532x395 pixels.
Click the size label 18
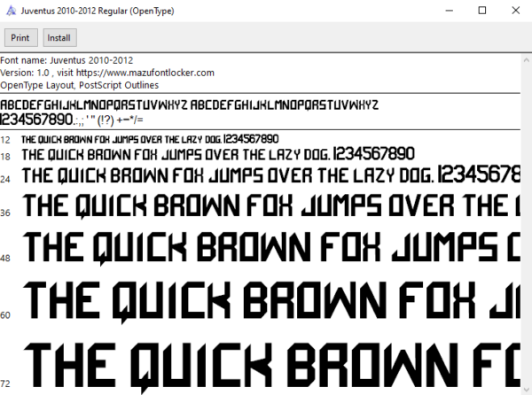coord(5,157)
